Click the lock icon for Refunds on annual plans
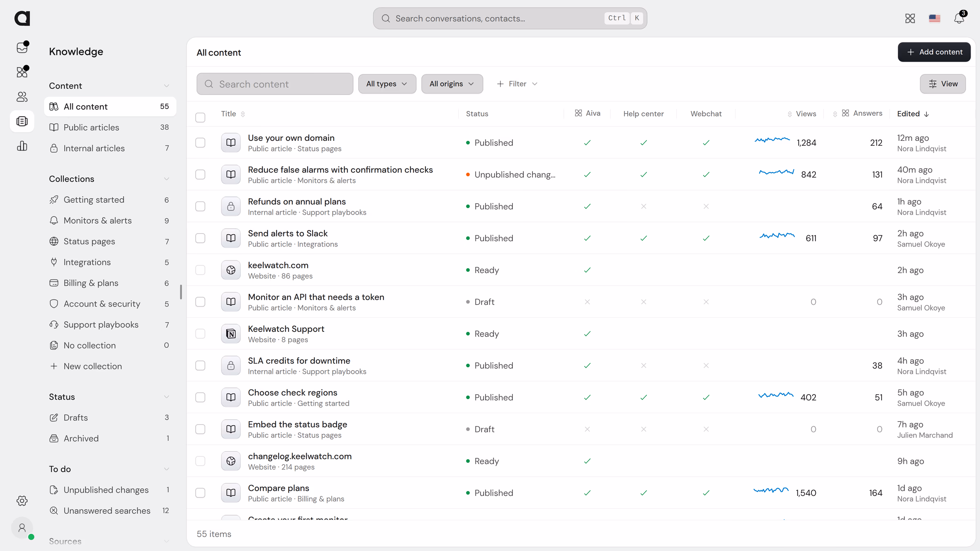Image resolution: width=980 pixels, height=551 pixels. point(231,206)
